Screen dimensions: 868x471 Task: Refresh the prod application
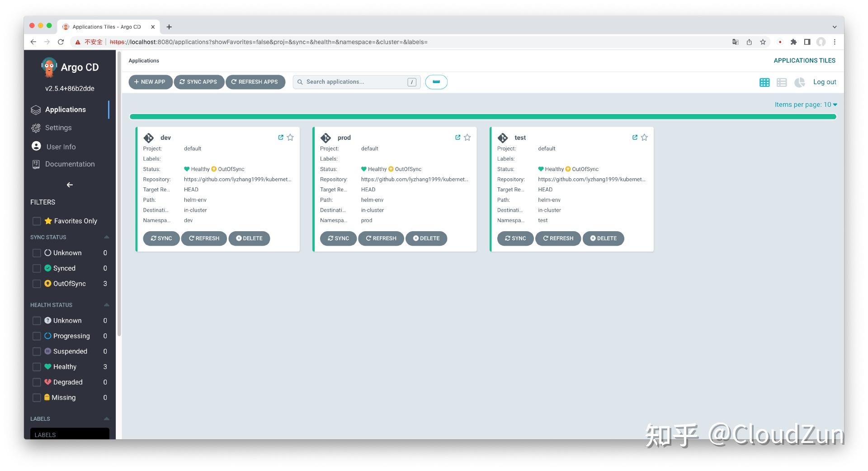click(x=381, y=238)
